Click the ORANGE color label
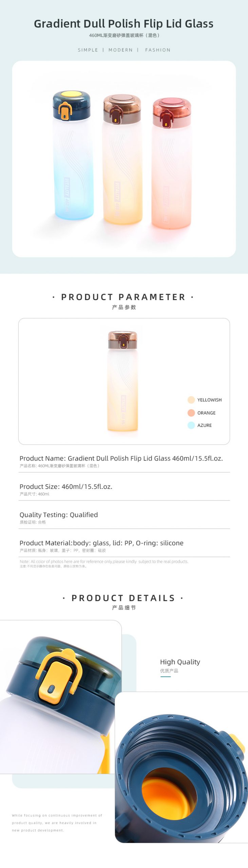 (x=206, y=413)
